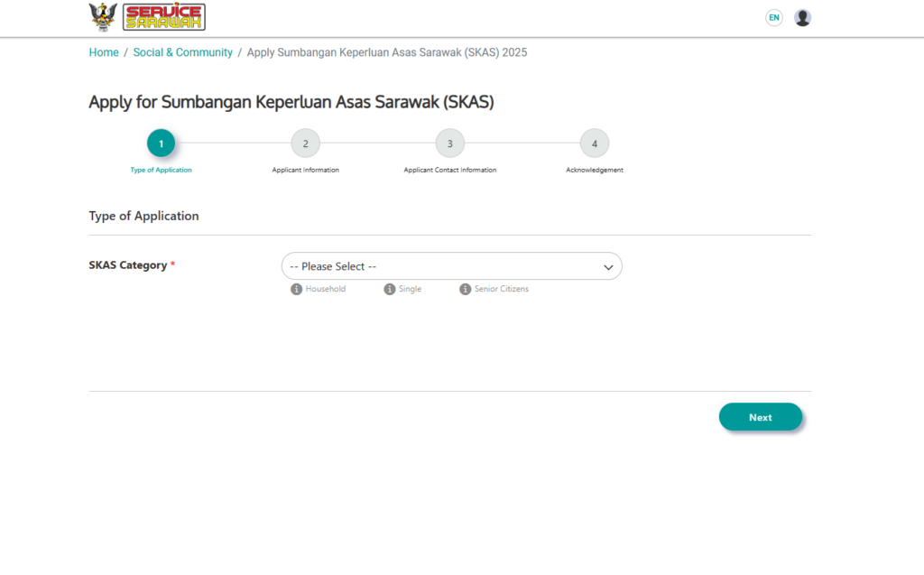Click the Applicant Contact Information step label
Viewport: 924px width, 575px height.
pos(449,170)
